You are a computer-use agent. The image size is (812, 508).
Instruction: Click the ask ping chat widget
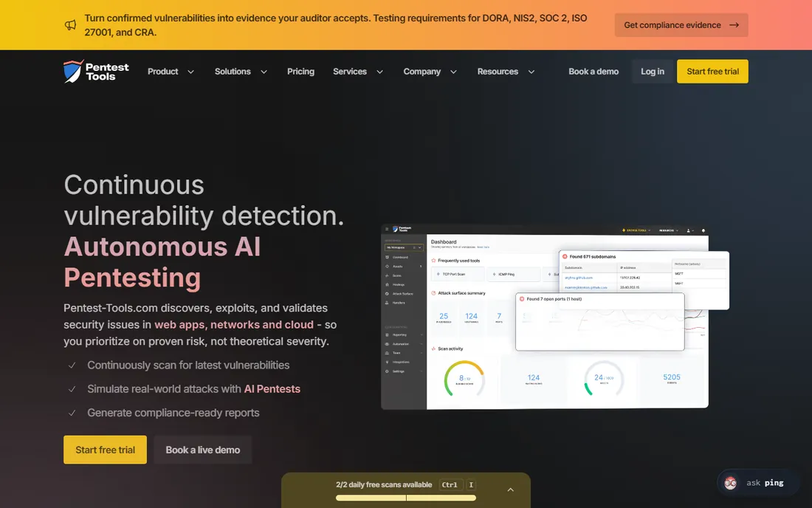click(x=759, y=483)
